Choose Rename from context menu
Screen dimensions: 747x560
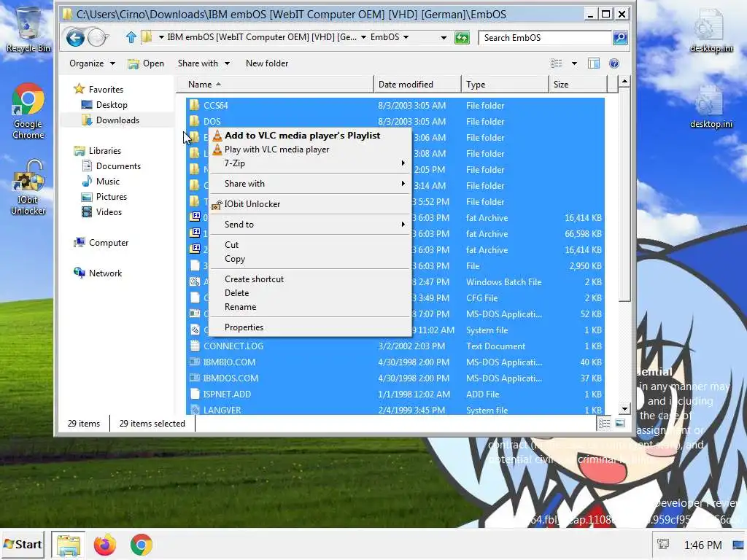[x=310, y=307]
